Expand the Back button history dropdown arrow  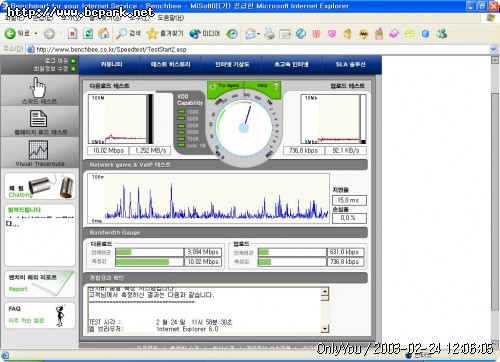pos(36,34)
